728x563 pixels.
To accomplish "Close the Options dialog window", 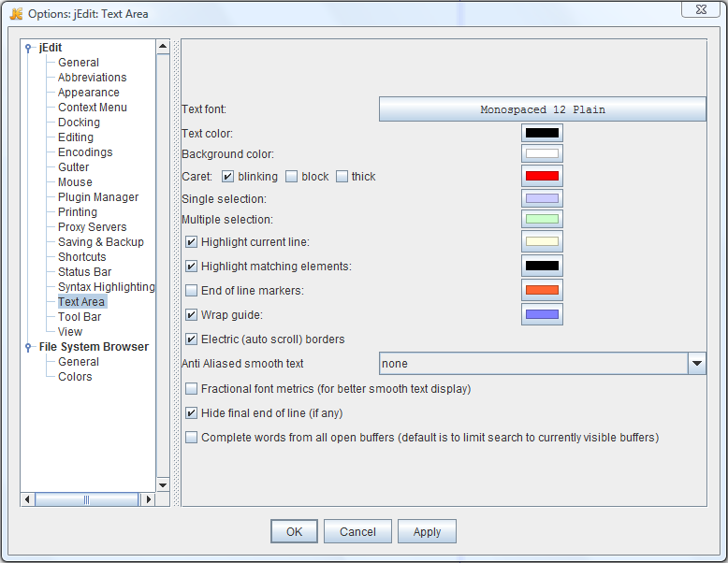I will 701,9.
